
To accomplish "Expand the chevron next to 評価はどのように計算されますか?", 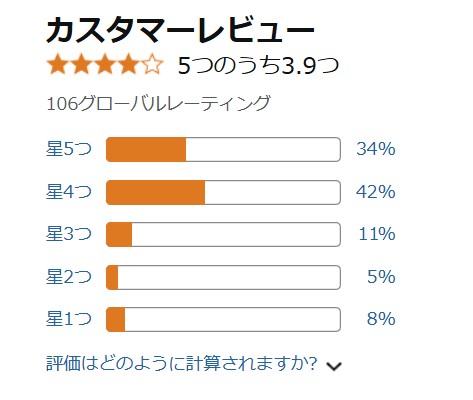I will (x=334, y=366).
